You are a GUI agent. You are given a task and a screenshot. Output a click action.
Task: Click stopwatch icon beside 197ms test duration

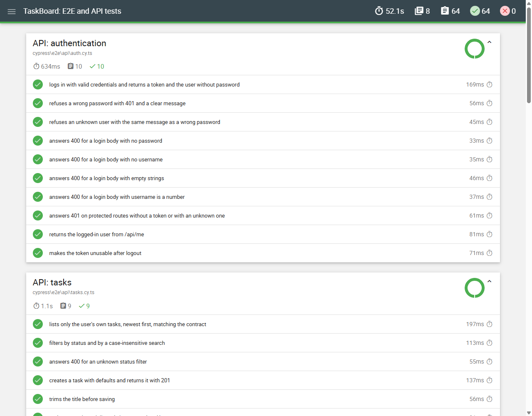(x=490, y=324)
